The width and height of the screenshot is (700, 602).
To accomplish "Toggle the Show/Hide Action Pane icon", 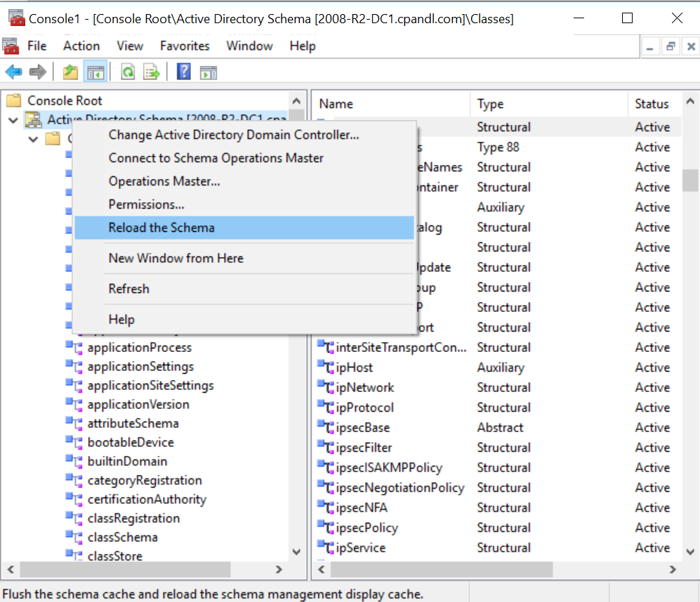I will tap(209, 72).
